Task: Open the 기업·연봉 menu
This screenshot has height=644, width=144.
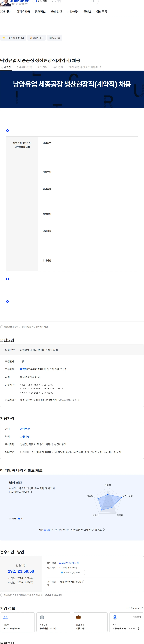Action: pyautogui.click(x=73, y=12)
